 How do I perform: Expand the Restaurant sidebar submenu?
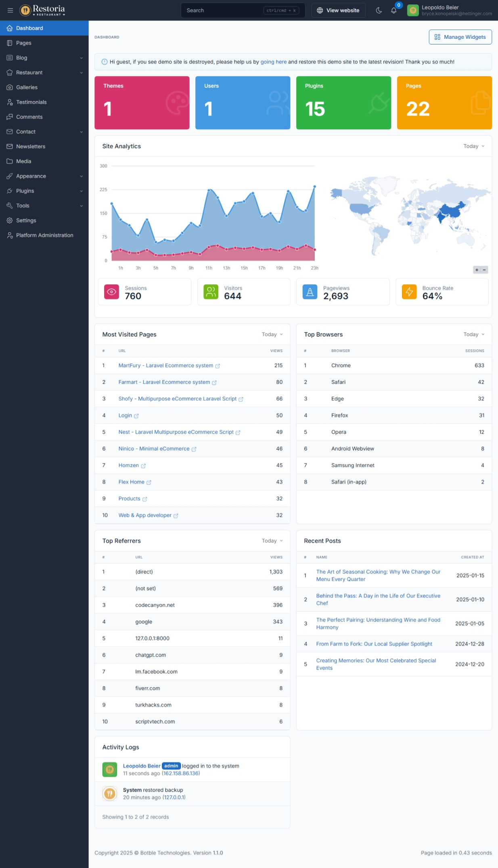[44, 73]
